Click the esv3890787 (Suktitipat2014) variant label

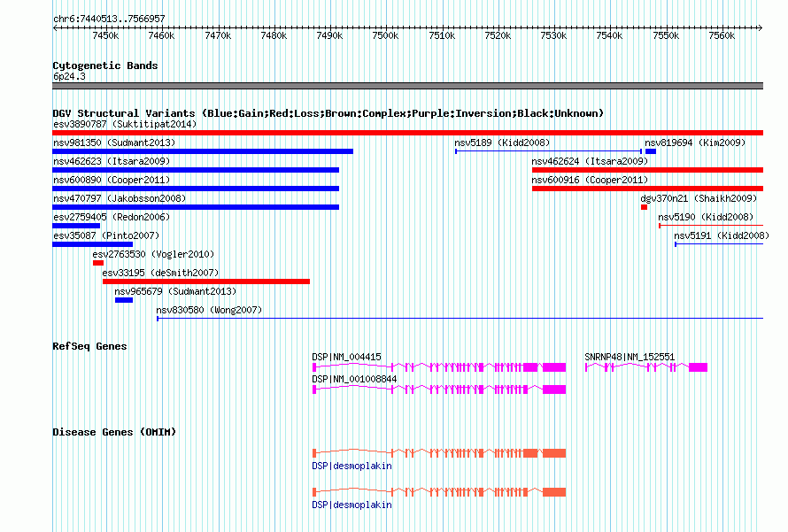[x=125, y=124]
